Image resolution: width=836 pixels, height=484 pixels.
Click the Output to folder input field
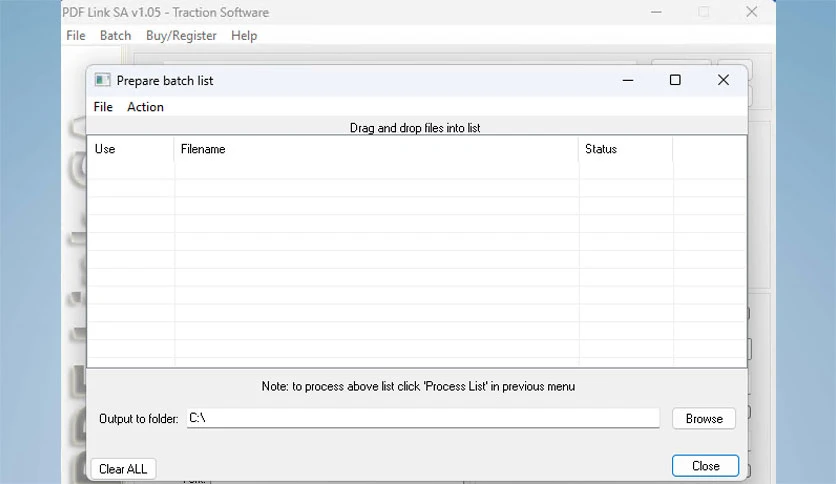pyautogui.click(x=423, y=418)
